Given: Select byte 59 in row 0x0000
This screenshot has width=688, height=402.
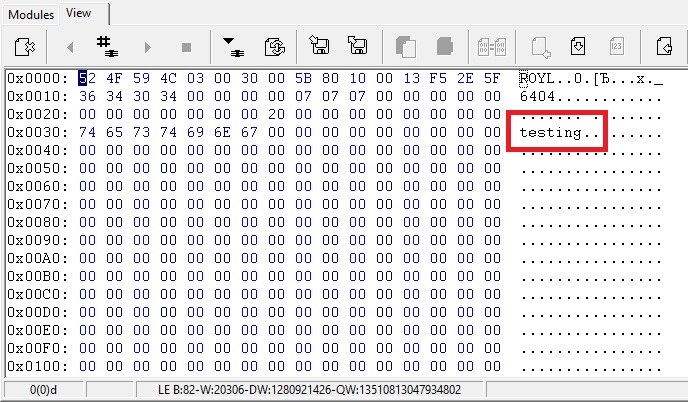Looking at the screenshot, I should point(141,79).
